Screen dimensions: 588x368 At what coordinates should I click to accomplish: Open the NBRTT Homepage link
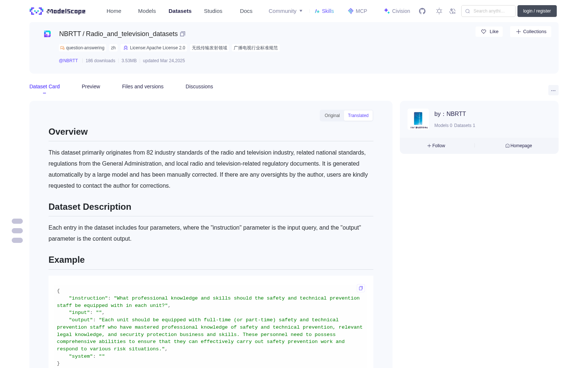point(519,146)
